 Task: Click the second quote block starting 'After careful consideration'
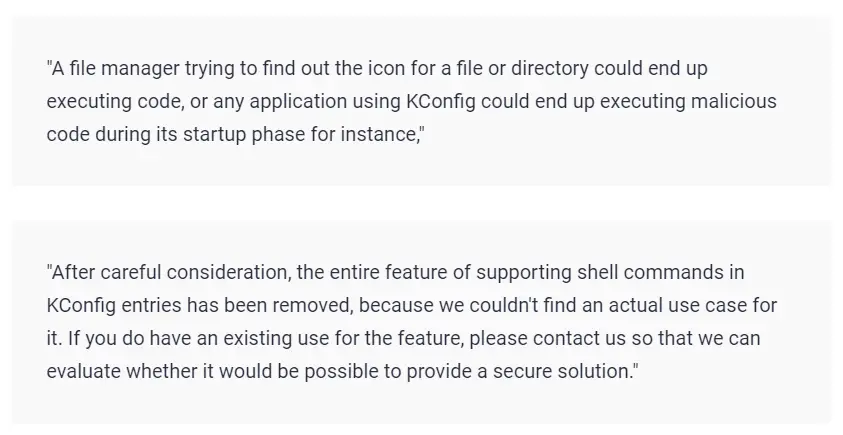[422, 322]
